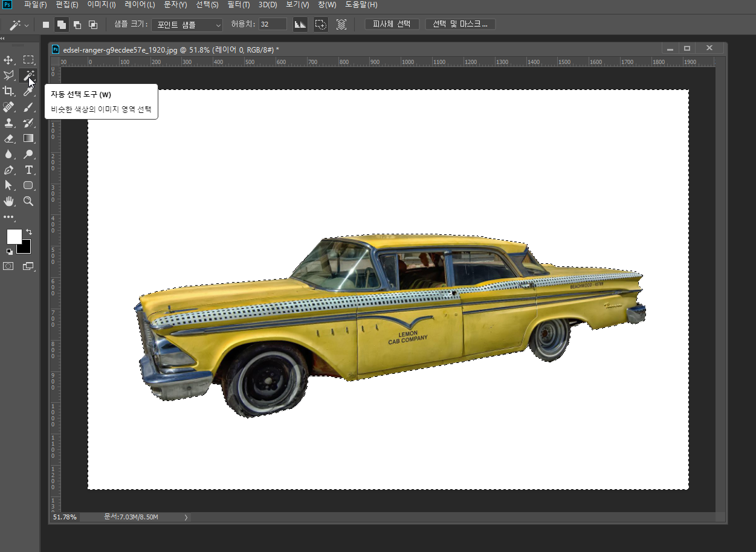Open the 샘플 크기 dropdown (포인트 샘플)
This screenshot has width=756, height=552.
coord(187,25)
